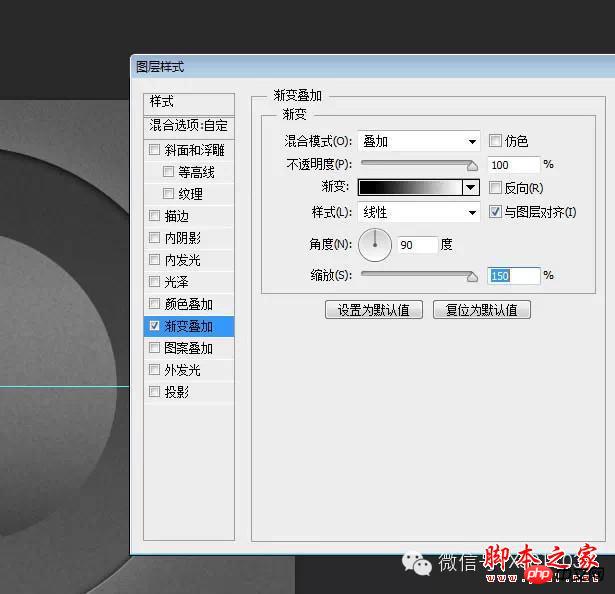Select the 颜色叠加 style entry label
The width and height of the screenshot is (615, 594).
[x=189, y=304]
